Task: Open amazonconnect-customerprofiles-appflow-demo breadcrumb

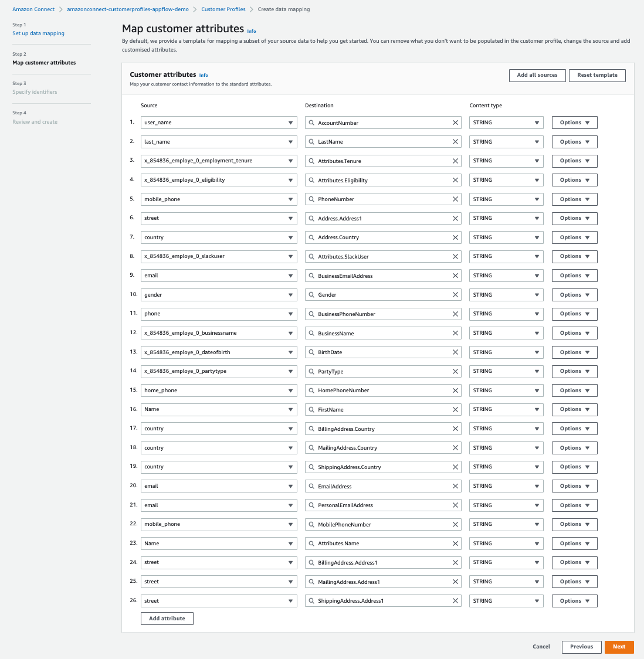Action: 128,9
